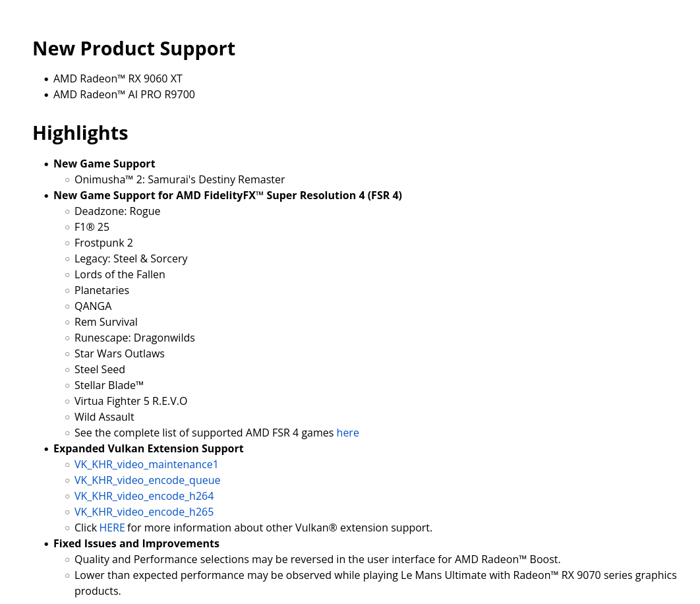Open VK_KHR_video_maintenance1 link
The height and width of the screenshot is (604, 700).
[146, 464]
